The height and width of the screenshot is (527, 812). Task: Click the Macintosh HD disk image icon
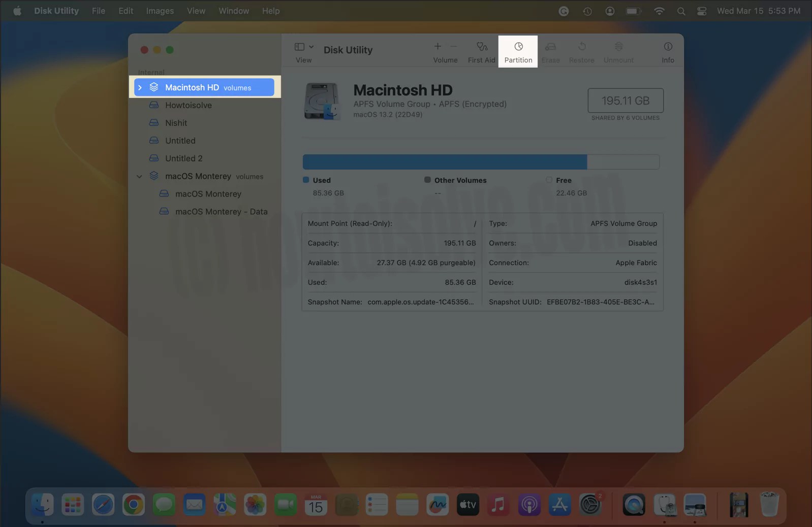322,101
